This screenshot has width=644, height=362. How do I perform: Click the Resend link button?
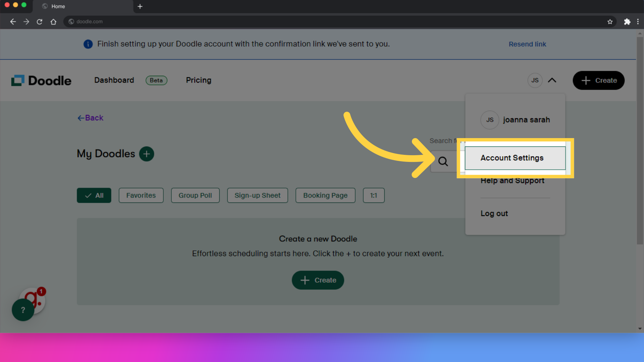click(x=527, y=44)
